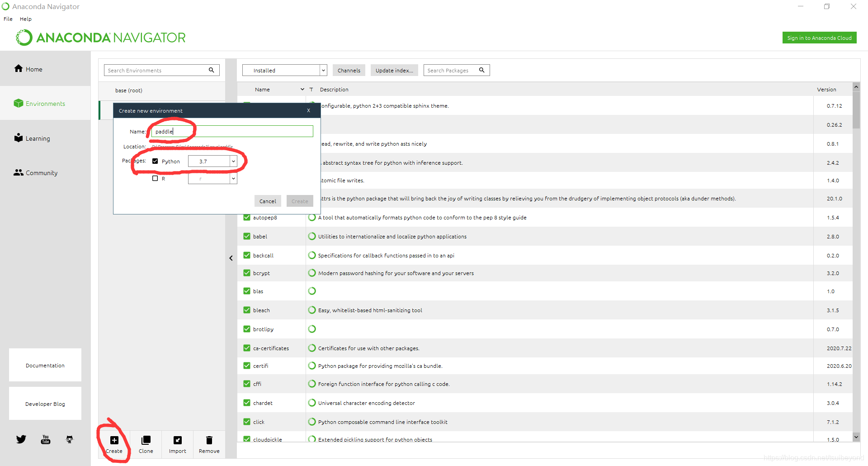This screenshot has height=466, width=868.
Task: Click the backcall package status circle
Action: point(312,255)
